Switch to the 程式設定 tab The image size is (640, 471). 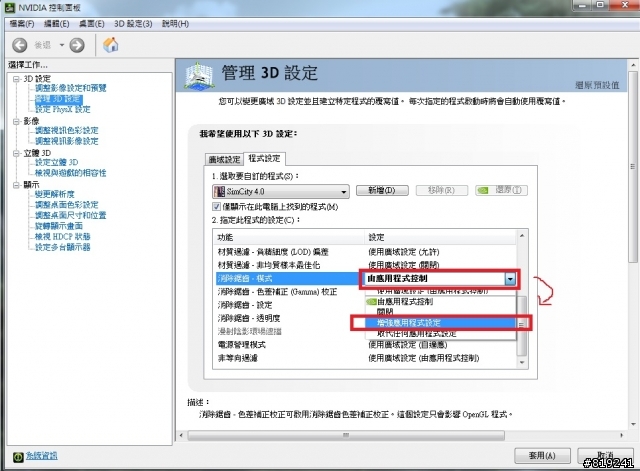(264, 158)
